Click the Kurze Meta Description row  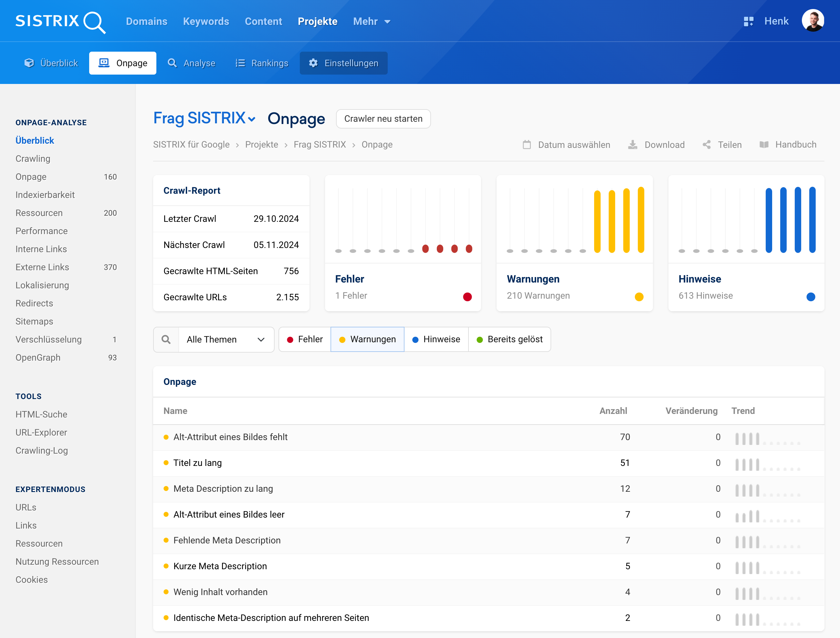click(x=488, y=567)
